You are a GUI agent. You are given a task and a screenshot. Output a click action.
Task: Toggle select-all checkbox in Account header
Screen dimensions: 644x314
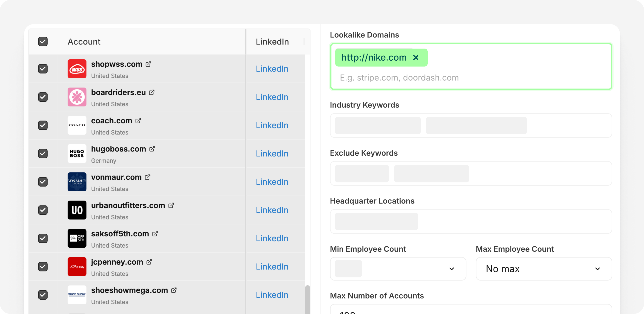43,41
